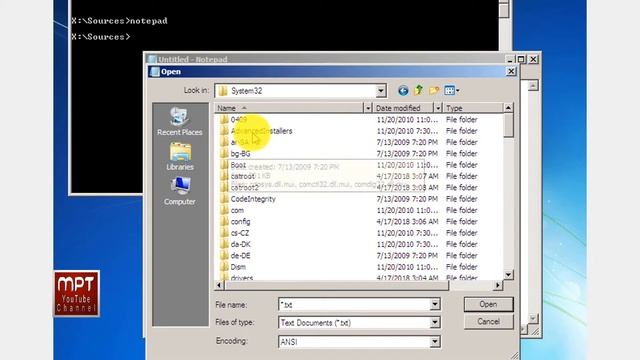Click the horizontal scrollbar thumb in file list
This screenshot has height=360, width=640.
click(x=336, y=285)
